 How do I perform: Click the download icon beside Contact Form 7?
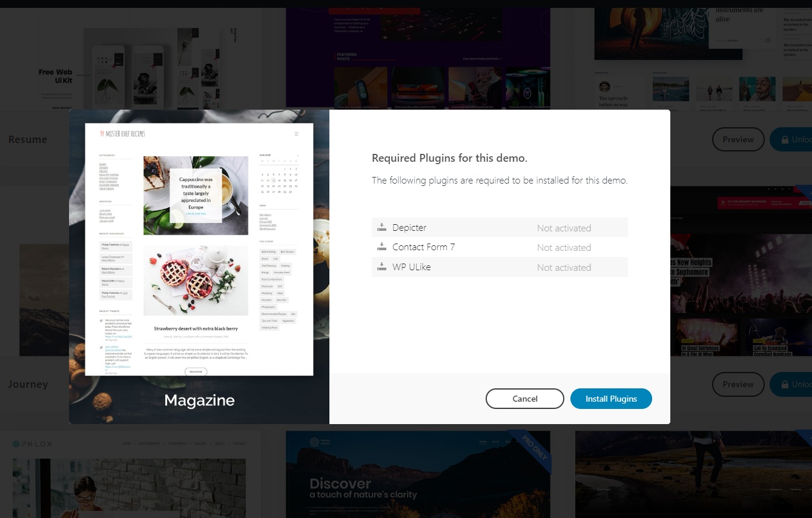(x=381, y=247)
